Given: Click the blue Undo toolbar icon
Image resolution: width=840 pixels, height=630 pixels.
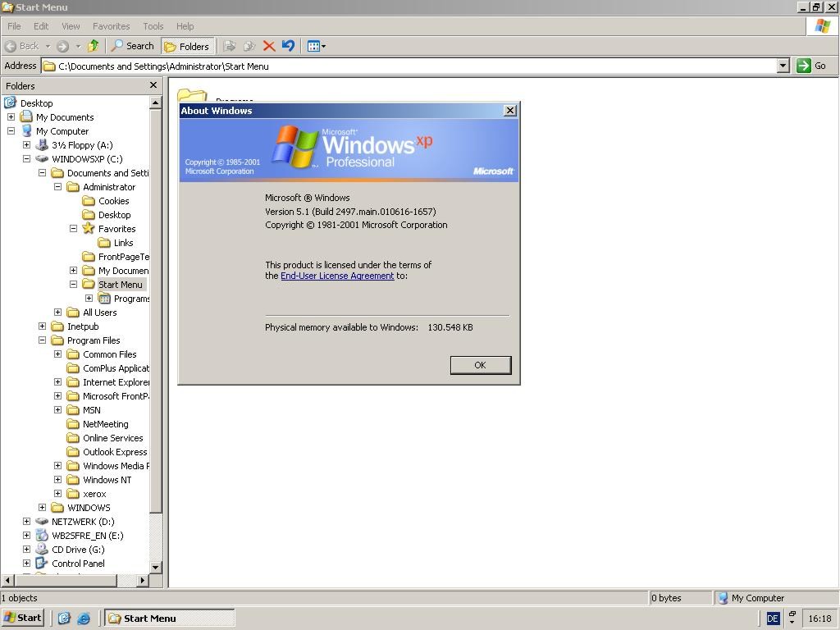Looking at the screenshot, I should [x=288, y=46].
